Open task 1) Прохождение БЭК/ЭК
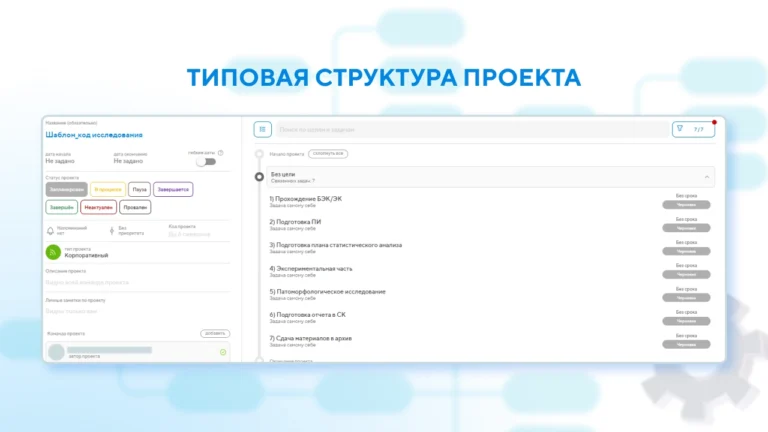768x432 pixels. click(306, 199)
